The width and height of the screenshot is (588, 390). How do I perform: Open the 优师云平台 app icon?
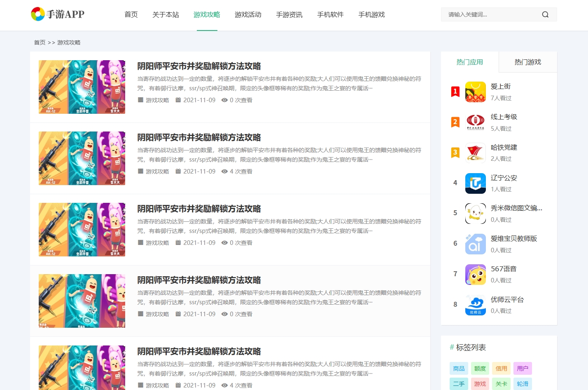click(x=476, y=305)
